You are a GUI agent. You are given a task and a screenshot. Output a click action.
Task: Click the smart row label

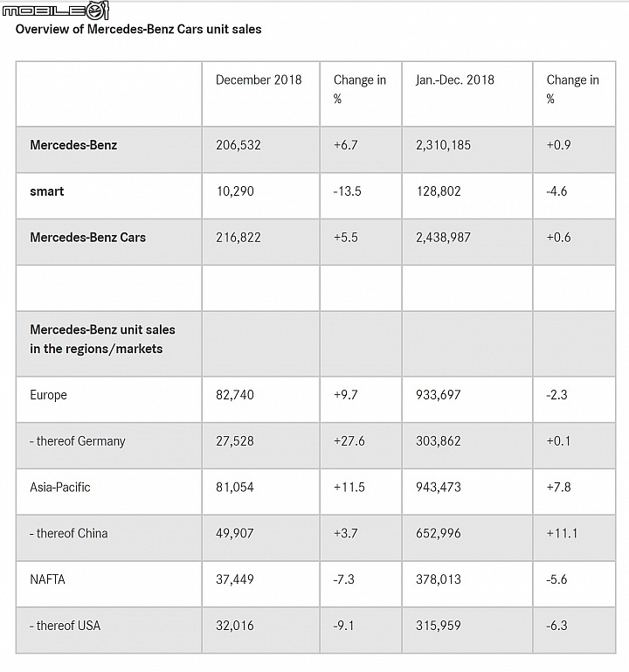tap(46, 191)
